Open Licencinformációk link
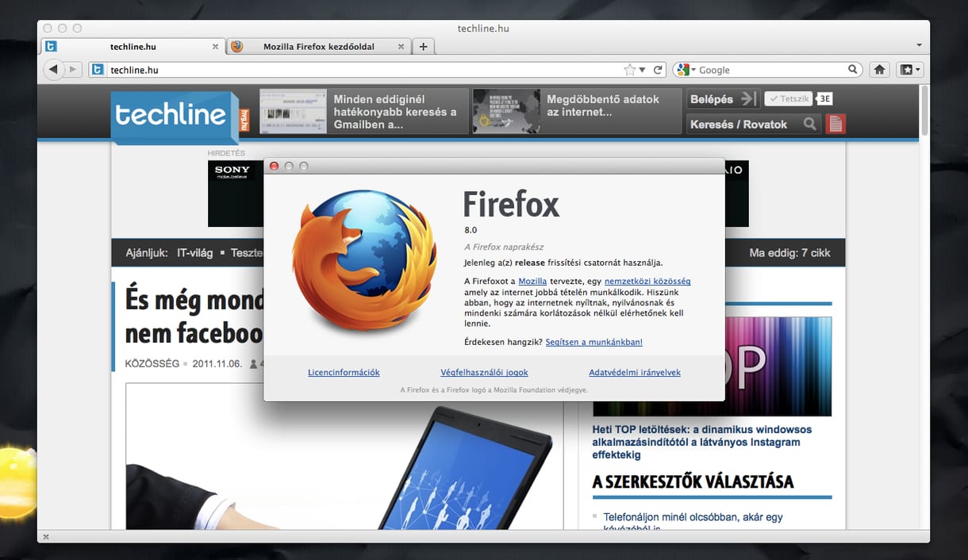 tap(344, 372)
